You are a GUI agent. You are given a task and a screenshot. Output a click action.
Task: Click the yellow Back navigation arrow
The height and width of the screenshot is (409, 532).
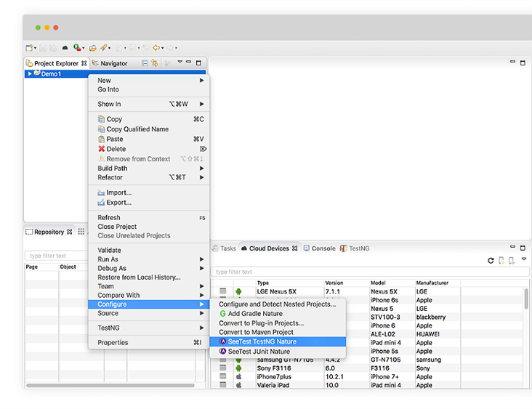point(156,48)
